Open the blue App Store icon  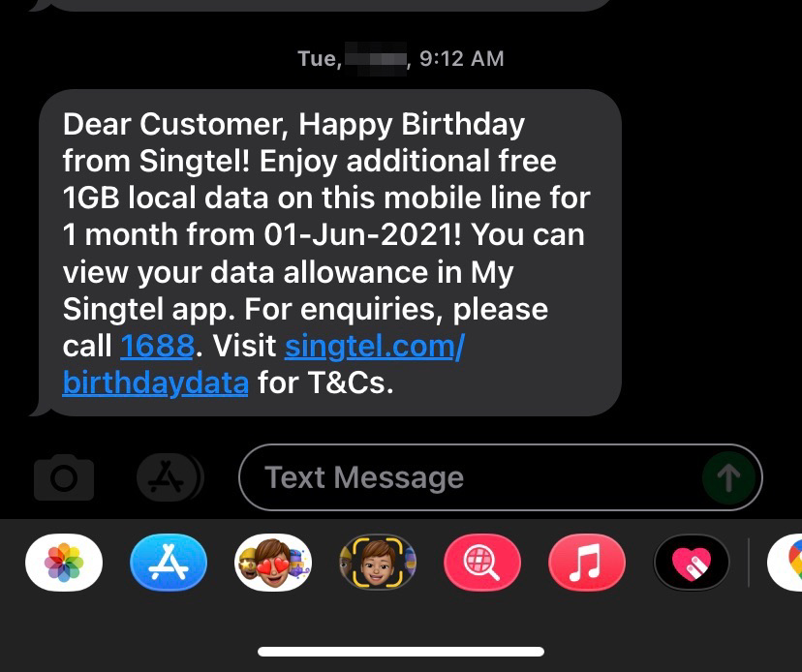169,563
